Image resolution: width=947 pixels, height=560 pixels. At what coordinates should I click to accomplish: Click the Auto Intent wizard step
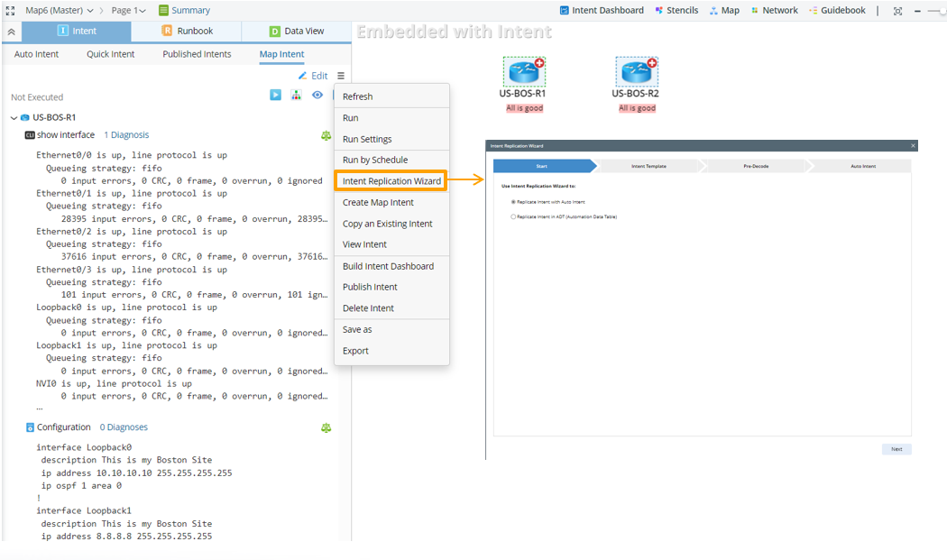click(x=863, y=166)
